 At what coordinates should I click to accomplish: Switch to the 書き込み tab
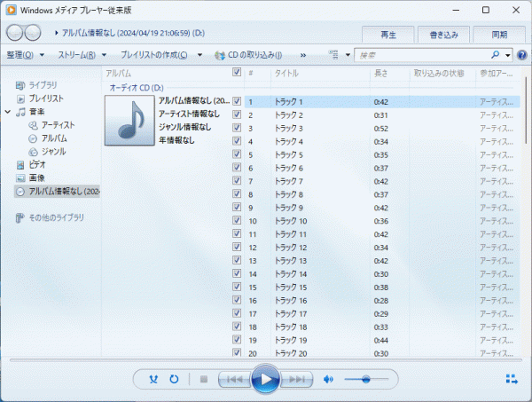click(444, 35)
